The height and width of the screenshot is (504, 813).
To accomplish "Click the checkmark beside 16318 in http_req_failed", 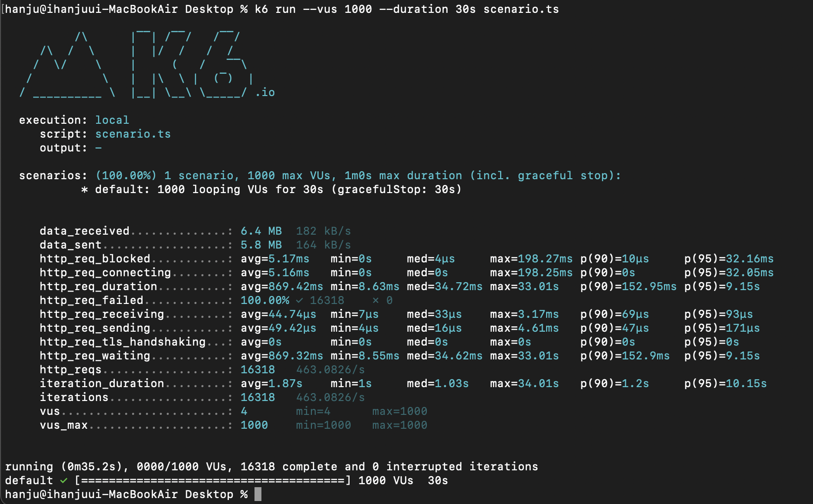I will 300,301.
